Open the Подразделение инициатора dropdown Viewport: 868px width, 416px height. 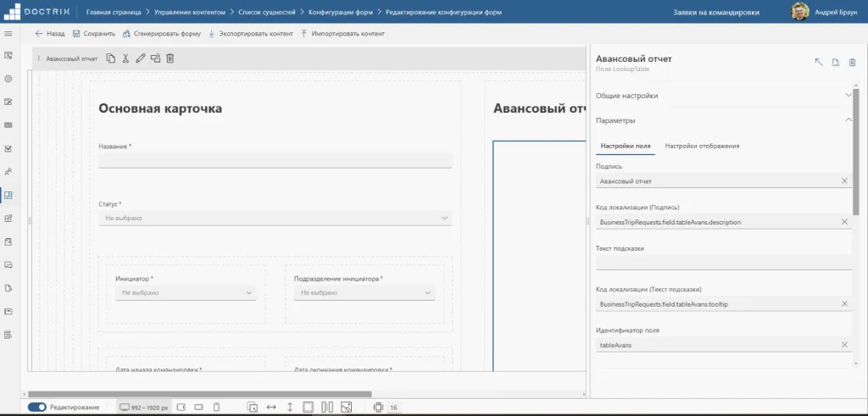(x=364, y=292)
